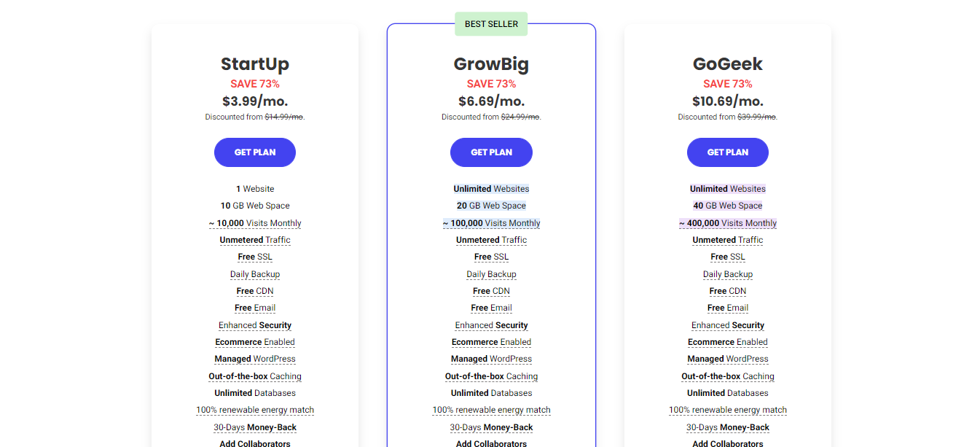
Task: Choose the GoGeek plan via GET PLAN
Action: coord(727,152)
